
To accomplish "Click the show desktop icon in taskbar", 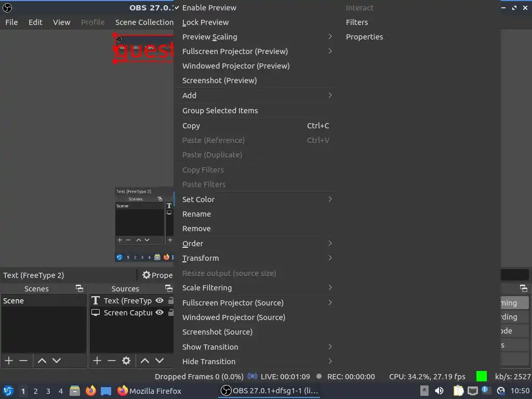I will (106, 391).
